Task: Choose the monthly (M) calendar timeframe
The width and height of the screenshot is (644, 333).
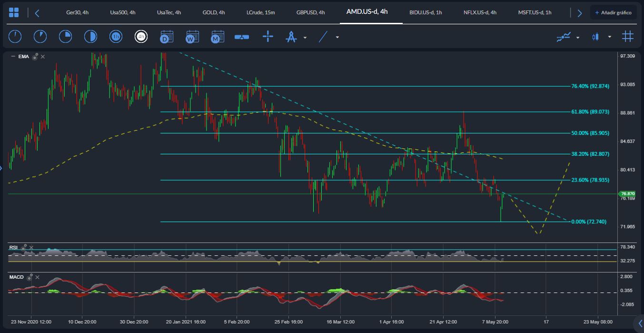Action: click(x=218, y=37)
